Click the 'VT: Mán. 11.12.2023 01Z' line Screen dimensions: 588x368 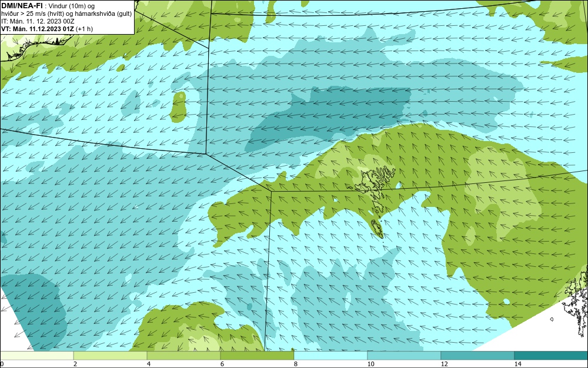point(38,29)
